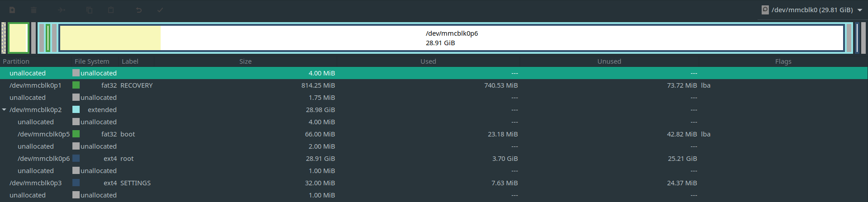The image size is (868, 202).
Task: Click the Flags column header
Action: click(783, 61)
